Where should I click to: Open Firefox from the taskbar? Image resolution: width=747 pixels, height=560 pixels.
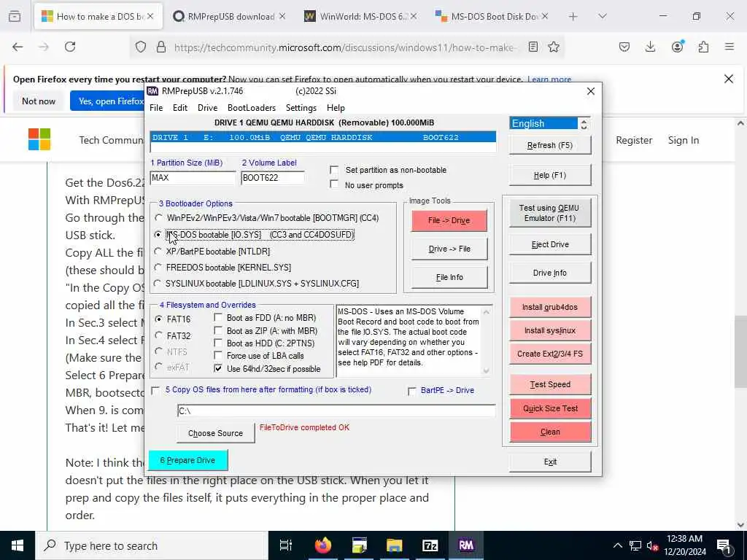pos(323,545)
